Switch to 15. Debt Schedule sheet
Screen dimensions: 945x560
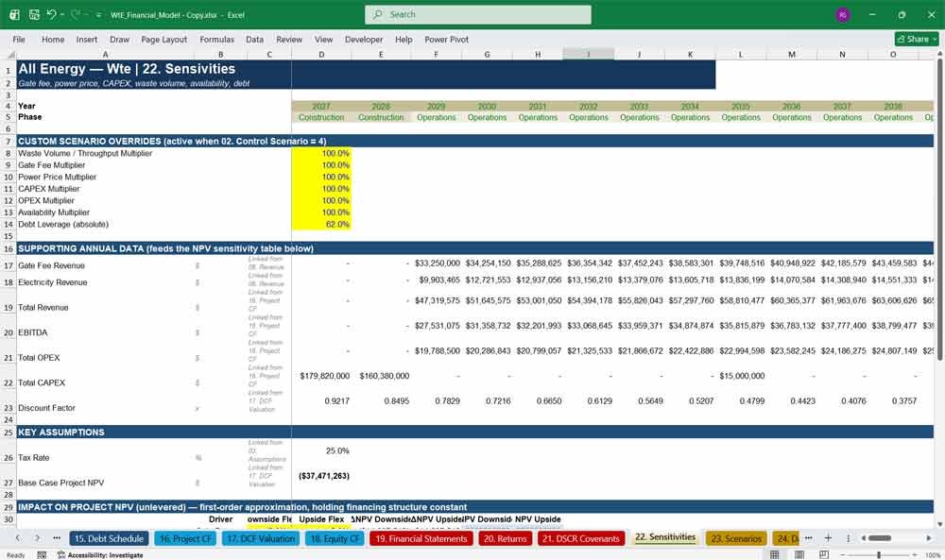(109, 538)
